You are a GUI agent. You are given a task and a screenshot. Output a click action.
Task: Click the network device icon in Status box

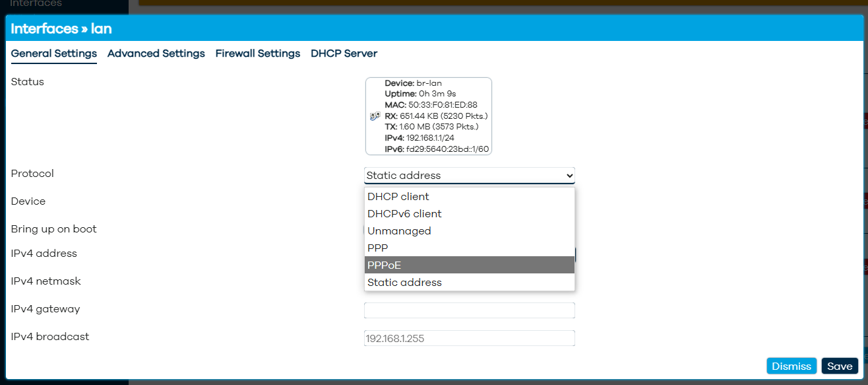(x=375, y=116)
